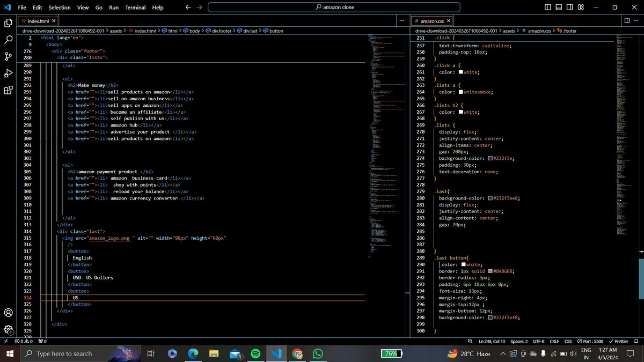
Task: Open the File menu
Action: tap(22, 8)
